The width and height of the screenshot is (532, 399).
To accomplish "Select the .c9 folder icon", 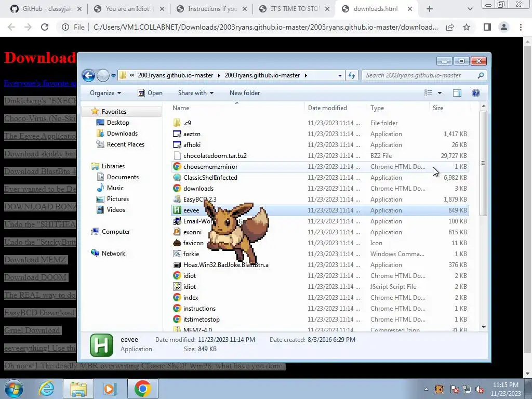I will coord(177,123).
